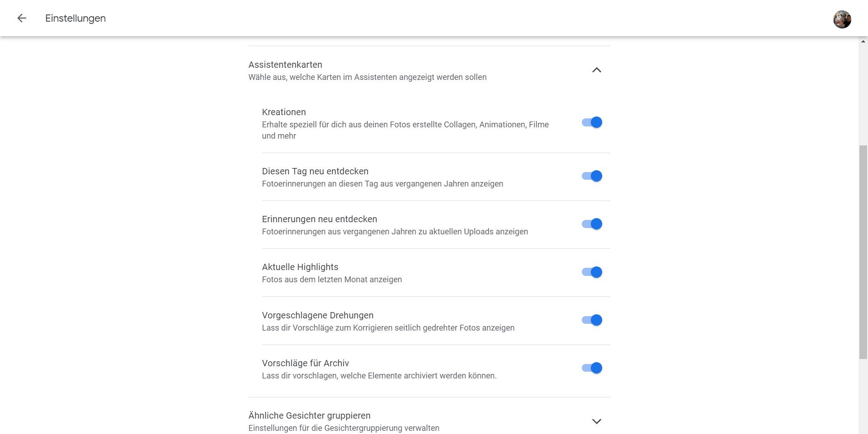
Task: Expand Ähnliche Gesichter gruppieren chevron
Action: point(596,421)
